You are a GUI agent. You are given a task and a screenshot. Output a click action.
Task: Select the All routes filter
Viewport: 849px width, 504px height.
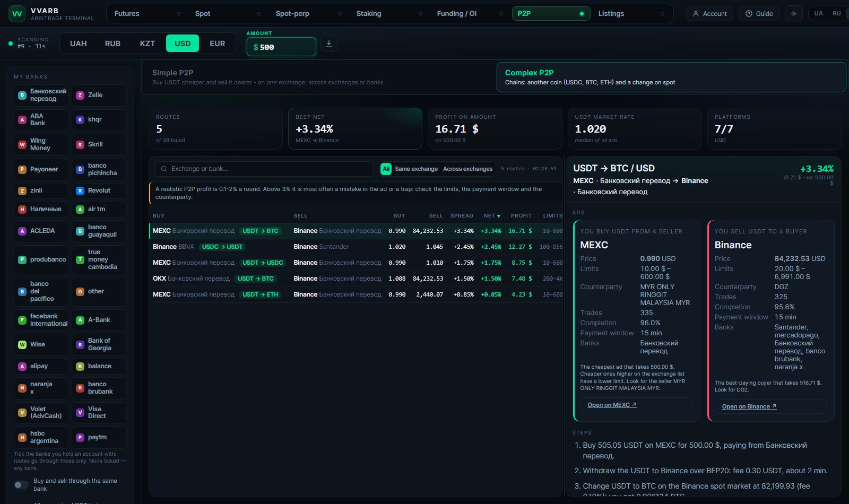(386, 169)
